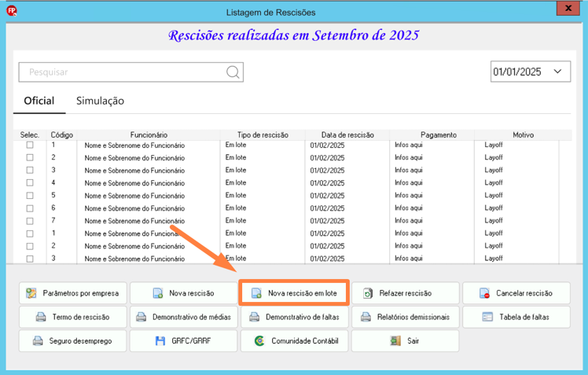The width and height of the screenshot is (588, 375).
Task: Select the checkbox for code 6 row
Action: click(30, 208)
